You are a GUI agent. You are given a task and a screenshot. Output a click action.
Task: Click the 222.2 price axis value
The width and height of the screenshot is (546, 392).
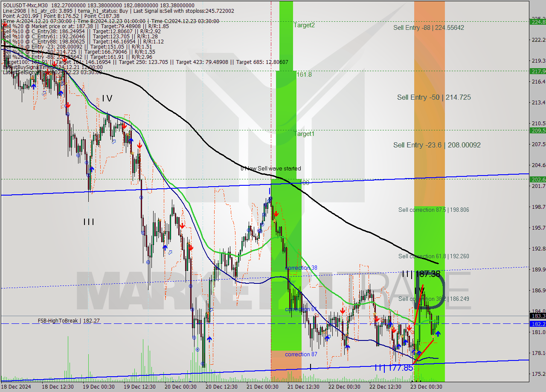(x=538, y=40)
